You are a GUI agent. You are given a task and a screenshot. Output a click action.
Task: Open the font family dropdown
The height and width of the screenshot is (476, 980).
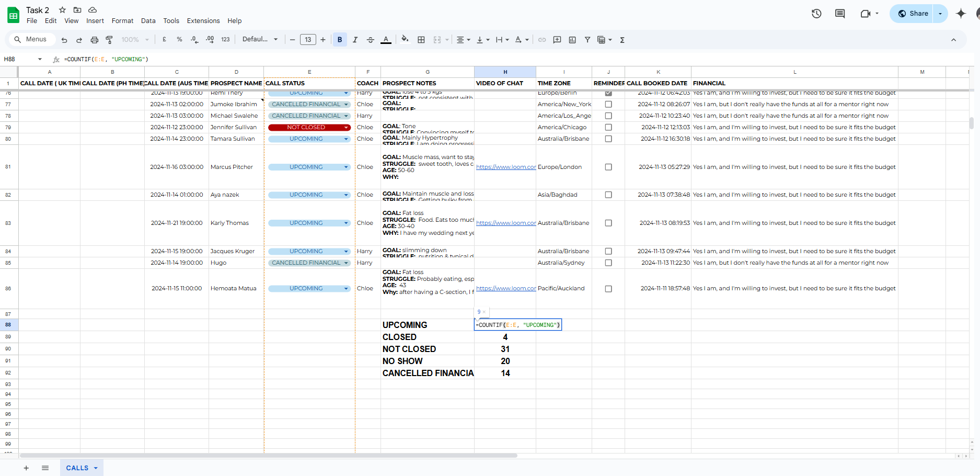point(260,40)
